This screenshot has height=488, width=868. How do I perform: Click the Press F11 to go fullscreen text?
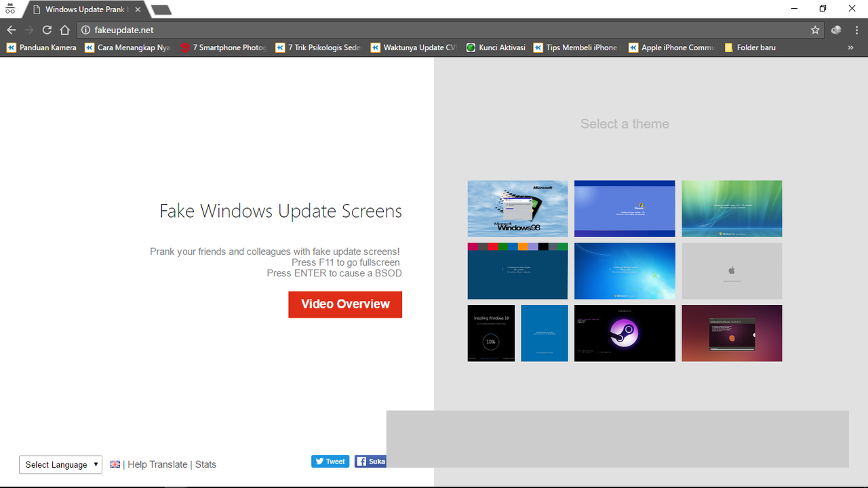click(x=346, y=262)
